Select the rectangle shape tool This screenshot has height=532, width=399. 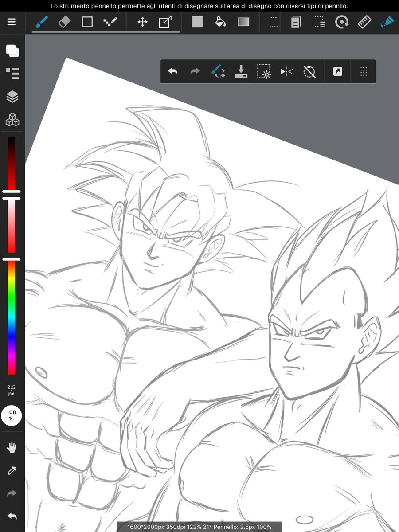click(x=87, y=22)
